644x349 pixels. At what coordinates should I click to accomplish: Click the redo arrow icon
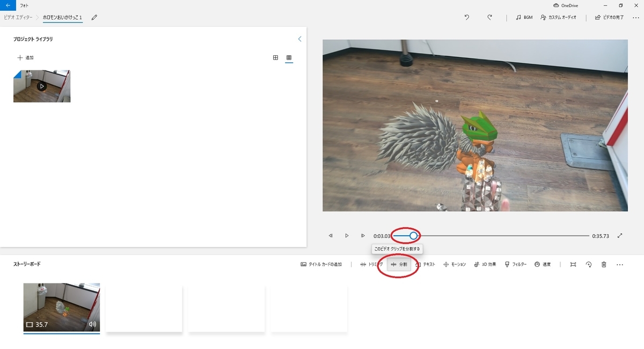pyautogui.click(x=489, y=17)
